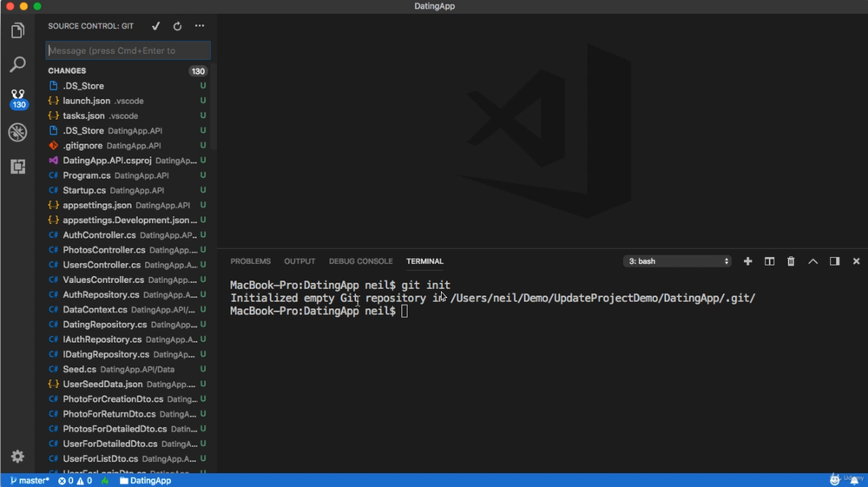Click the 'git init' command text in terminal
The image size is (868, 487).
point(425,285)
